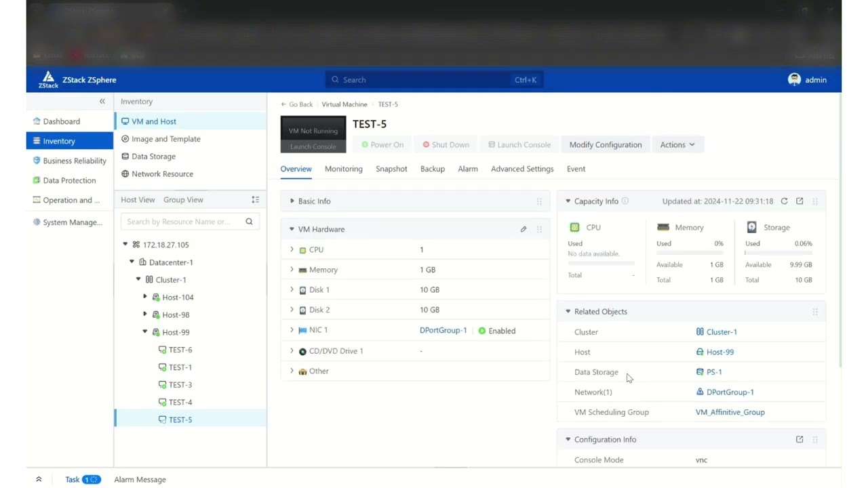This screenshot has height=488, width=868.
Task: Expand the Host-104 tree node
Action: tap(145, 297)
